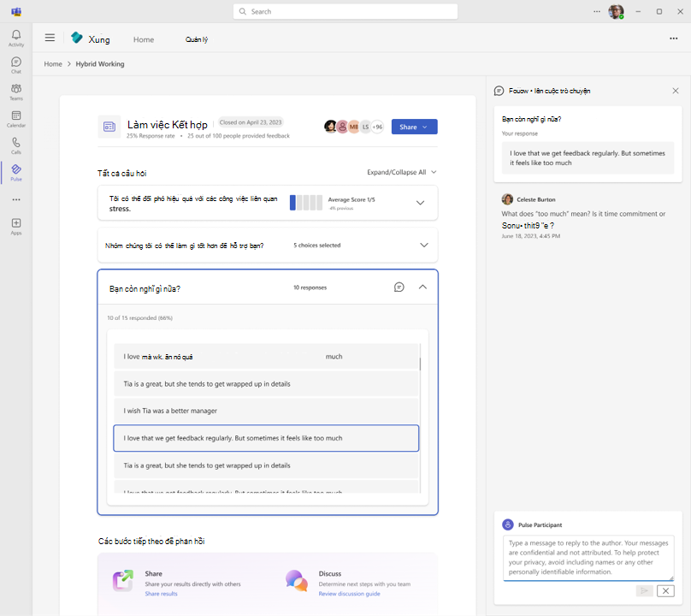Expand the 5 choices selected question

423,246
